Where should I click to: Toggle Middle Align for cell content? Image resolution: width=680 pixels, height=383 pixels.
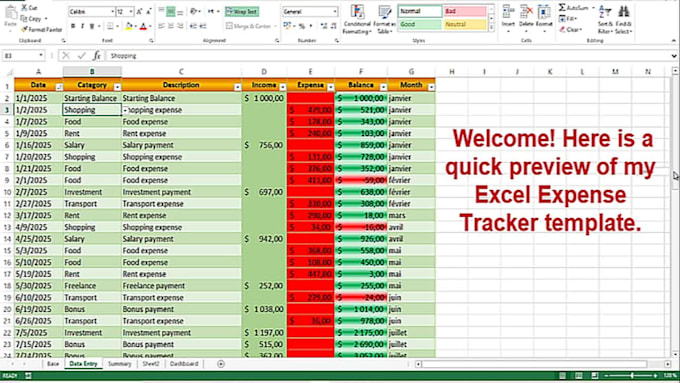[x=170, y=12]
